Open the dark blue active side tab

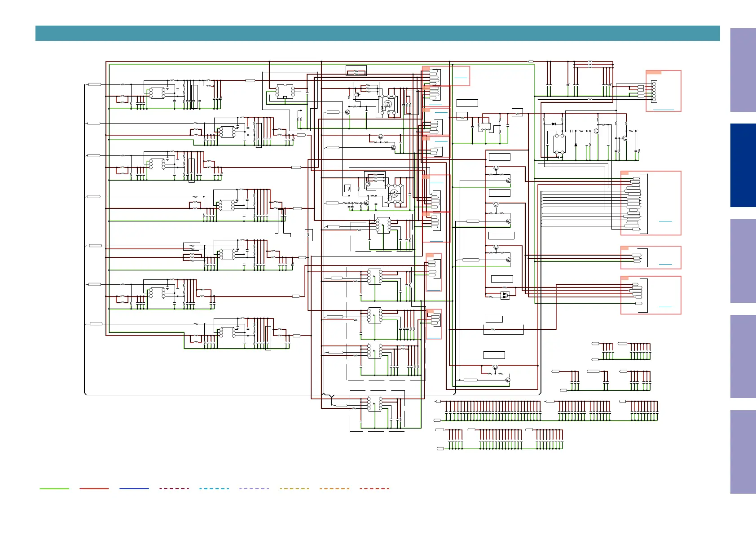click(x=743, y=165)
